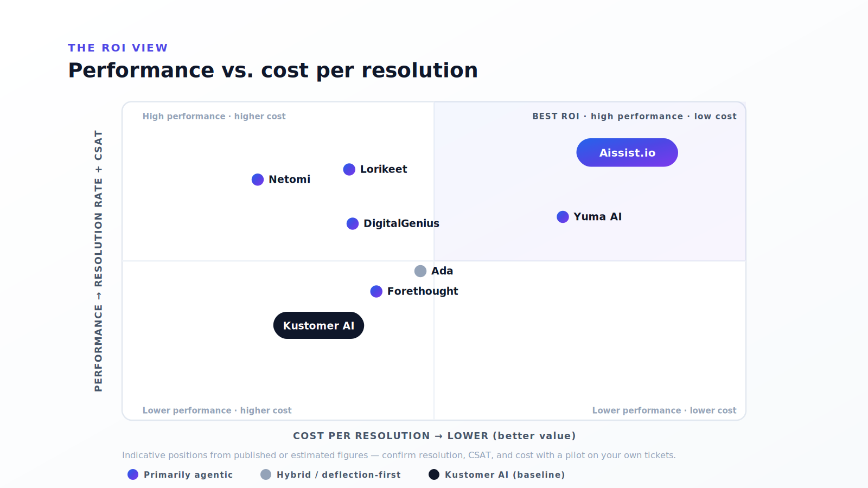Click the Kustomer AI dark pill

(318, 325)
